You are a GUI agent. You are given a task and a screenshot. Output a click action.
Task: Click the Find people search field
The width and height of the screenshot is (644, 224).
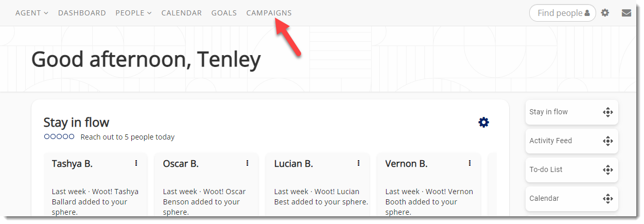(560, 13)
